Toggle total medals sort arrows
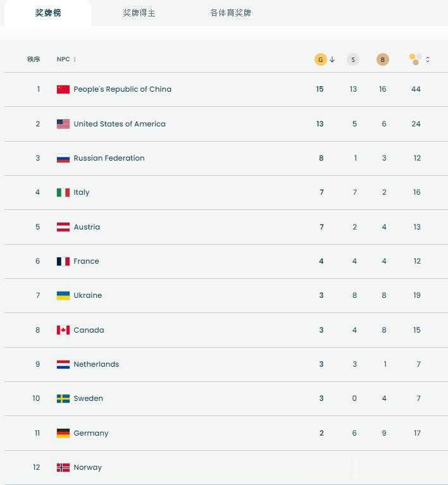448x485 pixels. 428,59
